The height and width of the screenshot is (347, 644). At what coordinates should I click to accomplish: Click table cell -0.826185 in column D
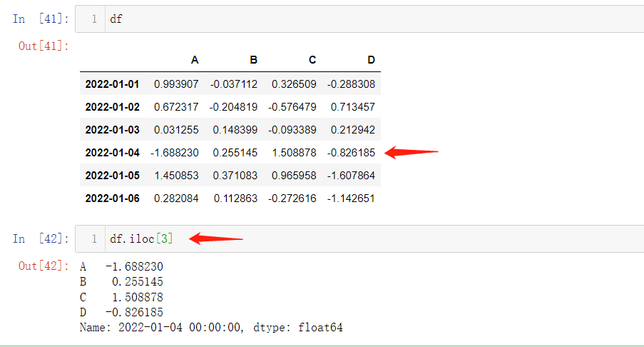351,153
